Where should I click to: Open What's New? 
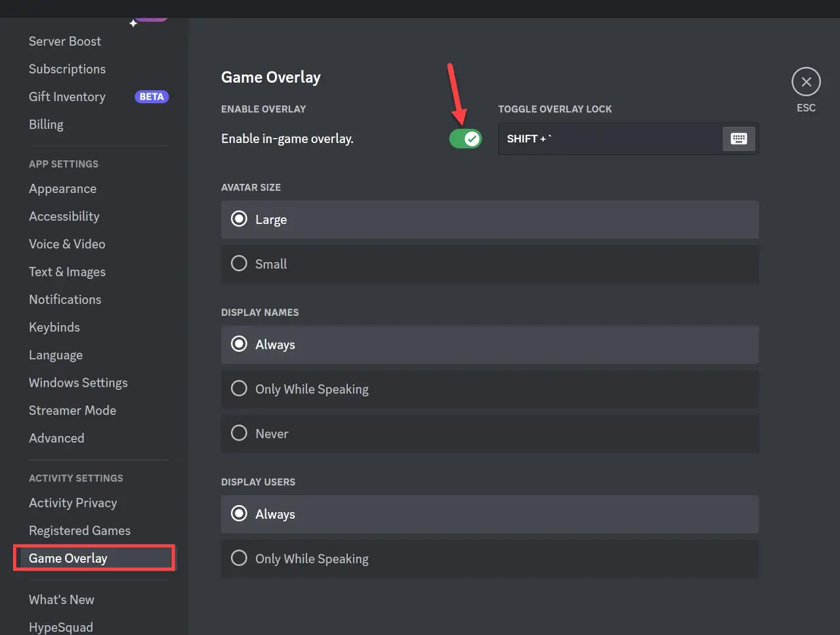(62, 600)
